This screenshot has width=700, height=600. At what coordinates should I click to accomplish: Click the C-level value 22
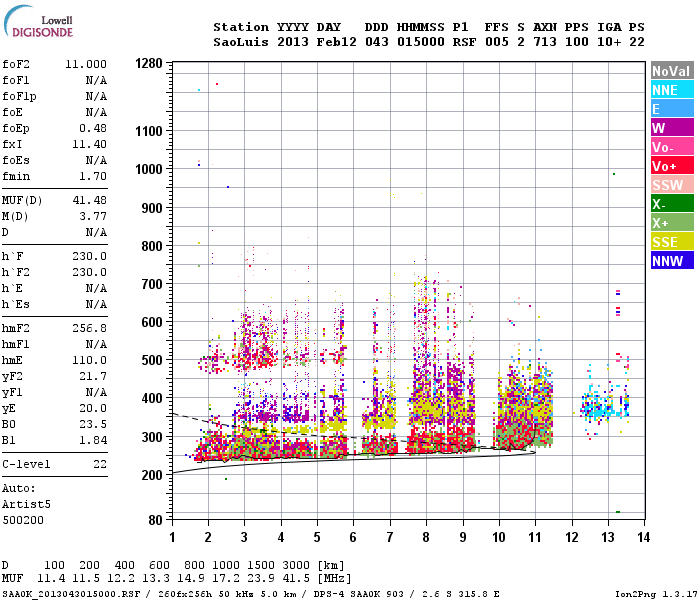point(100,464)
